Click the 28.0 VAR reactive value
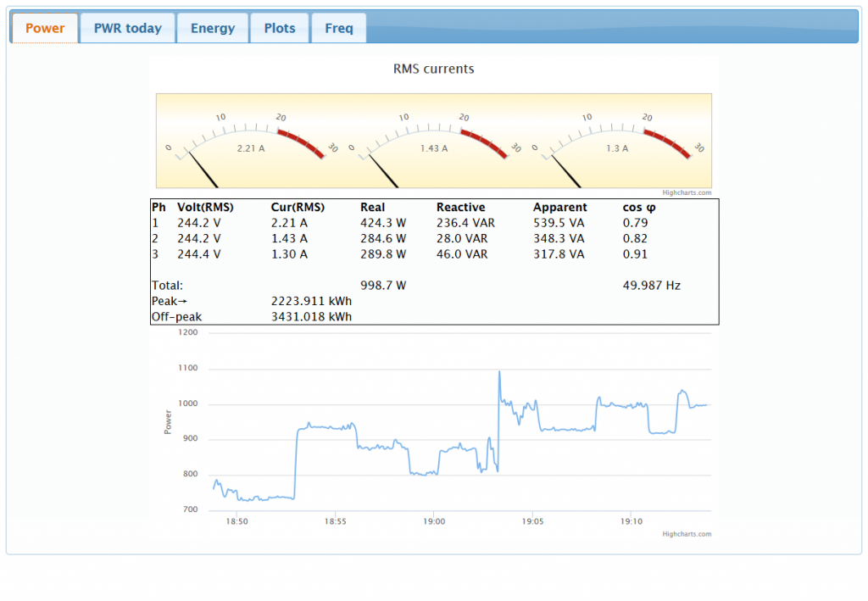 462,238
